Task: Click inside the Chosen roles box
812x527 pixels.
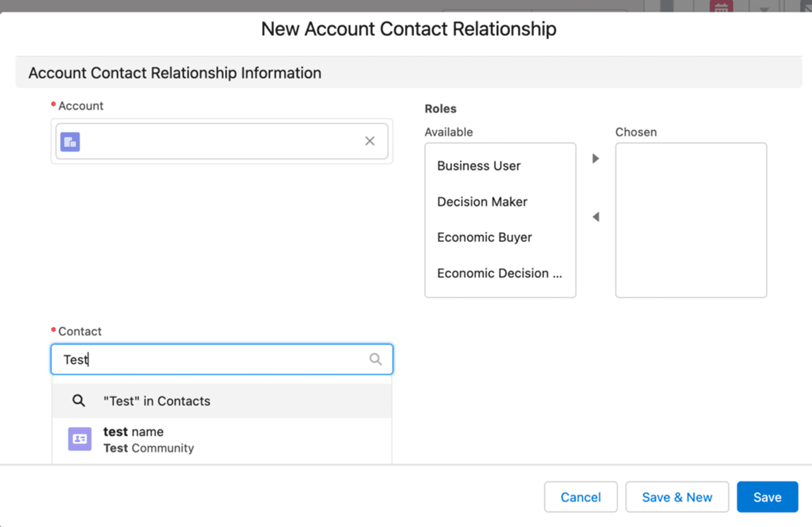Action: coord(691,220)
